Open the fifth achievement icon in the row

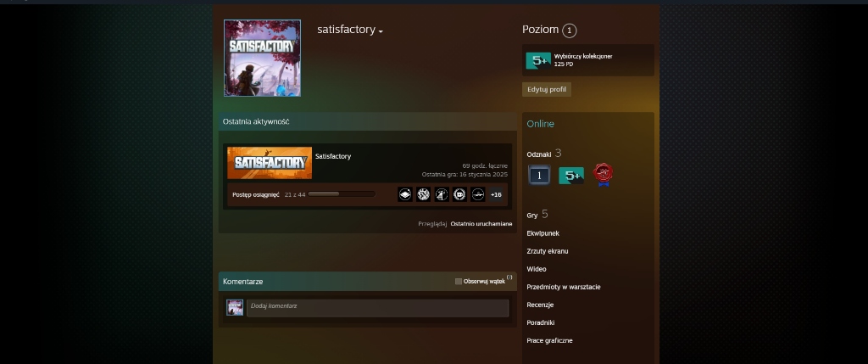[x=478, y=194]
